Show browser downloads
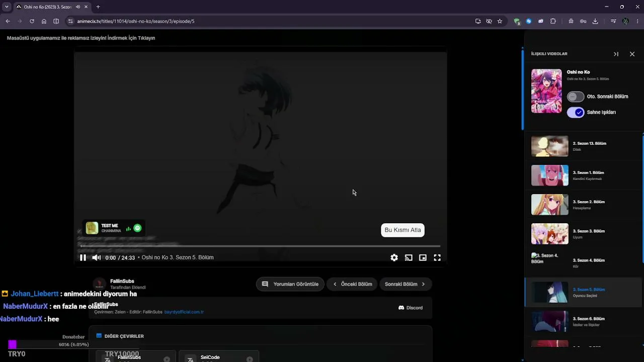Screen dimensions: 644x362 595,21
